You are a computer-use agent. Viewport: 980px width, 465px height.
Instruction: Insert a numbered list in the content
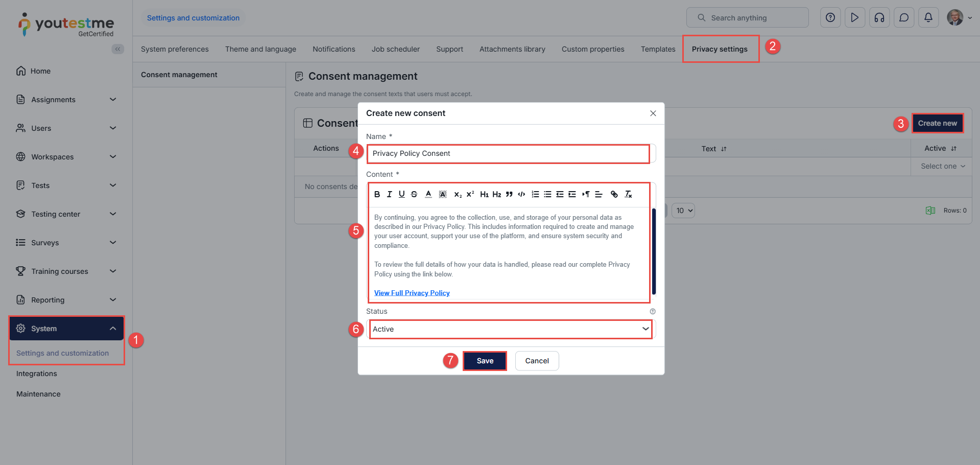click(535, 194)
